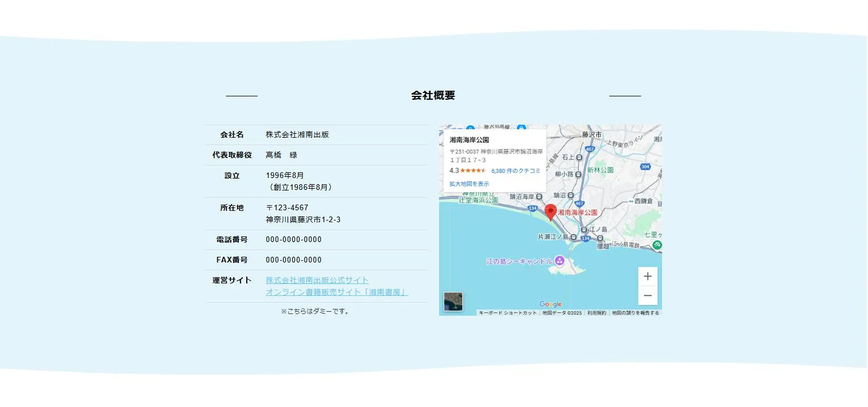Image resolution: width=868 pixels, height=407 pixels.
Task: Open the 利用規約 link on the map
Action: [597, 313]
